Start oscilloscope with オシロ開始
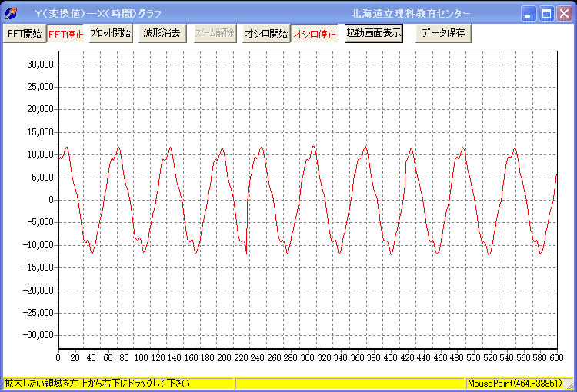Screen dimensions: 577x392 click(x=266, y=34)
